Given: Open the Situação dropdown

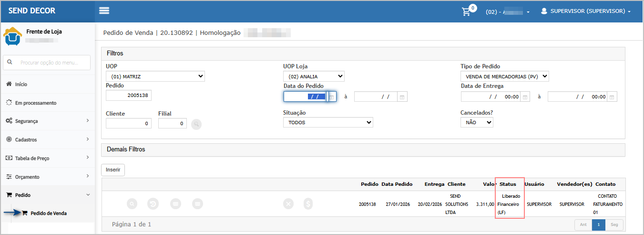Looking at the screenshot, I should point(328,123).
